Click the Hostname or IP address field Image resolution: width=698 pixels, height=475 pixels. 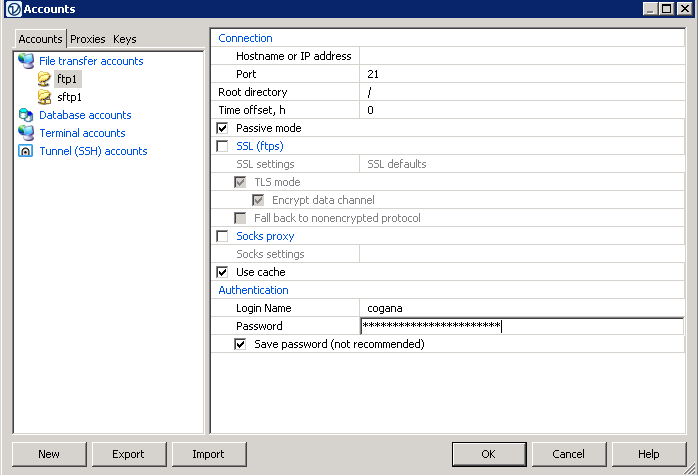[520, 56]
